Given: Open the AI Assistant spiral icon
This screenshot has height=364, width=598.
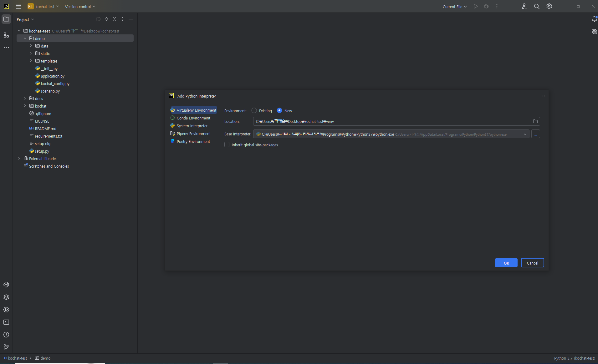Looking at the screenshot, I should point(594,32).
